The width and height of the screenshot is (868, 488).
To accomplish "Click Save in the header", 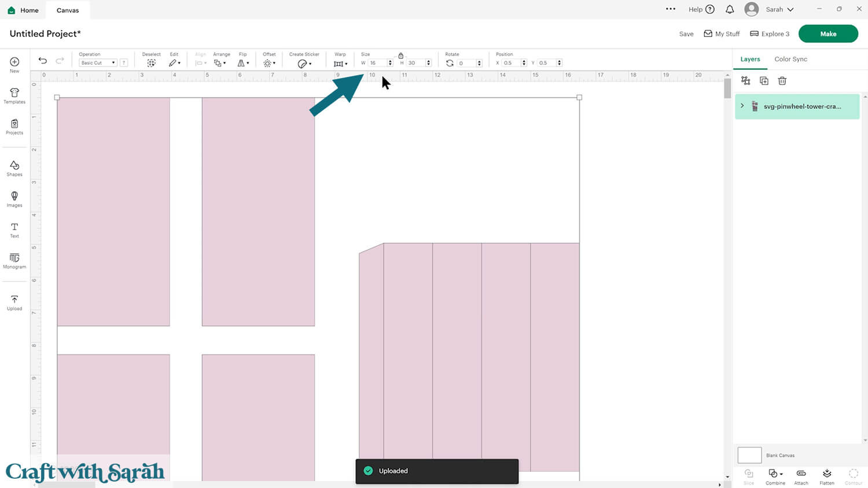I will [x=686, y=34].
